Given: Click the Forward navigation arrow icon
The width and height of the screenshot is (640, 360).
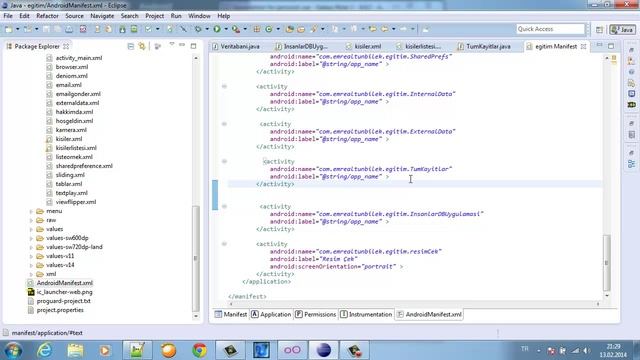Looking at the screenshot, I should (403, 29).
